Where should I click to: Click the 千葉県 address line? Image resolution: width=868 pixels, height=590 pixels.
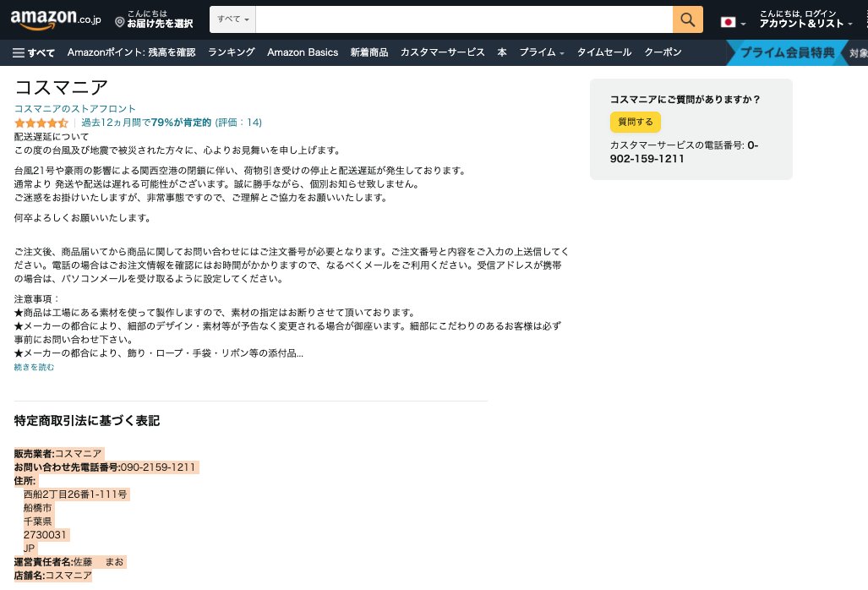[38, 522]
